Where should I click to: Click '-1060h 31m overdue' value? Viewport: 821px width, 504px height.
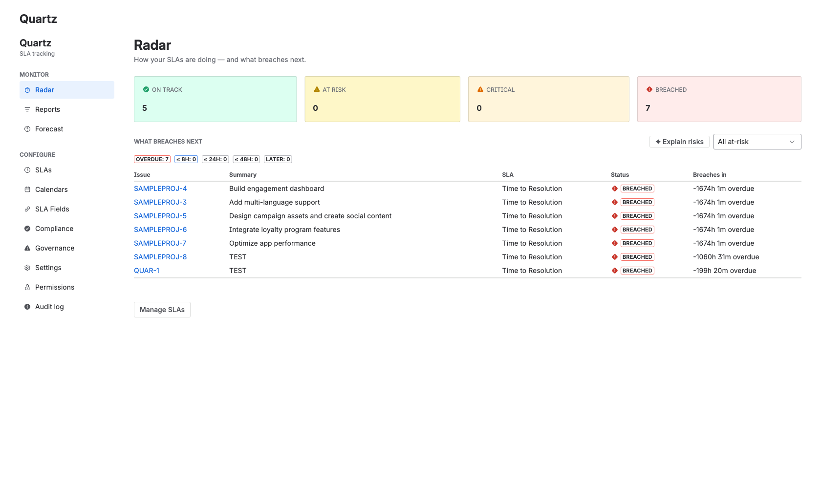726,257
